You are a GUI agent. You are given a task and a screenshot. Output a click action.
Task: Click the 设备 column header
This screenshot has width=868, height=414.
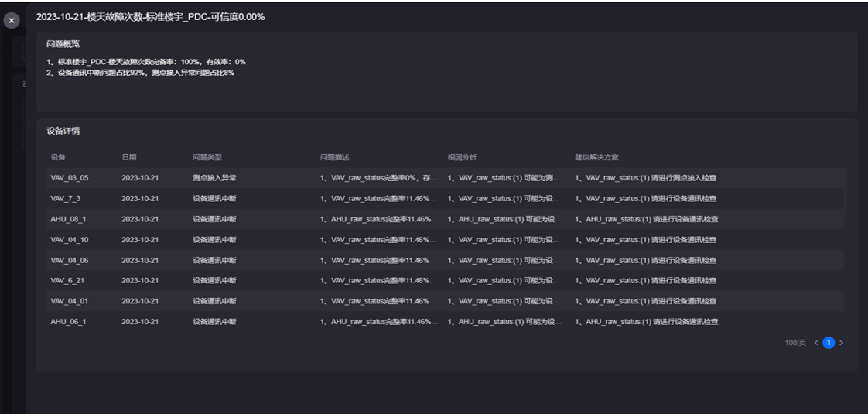(58, 157)
